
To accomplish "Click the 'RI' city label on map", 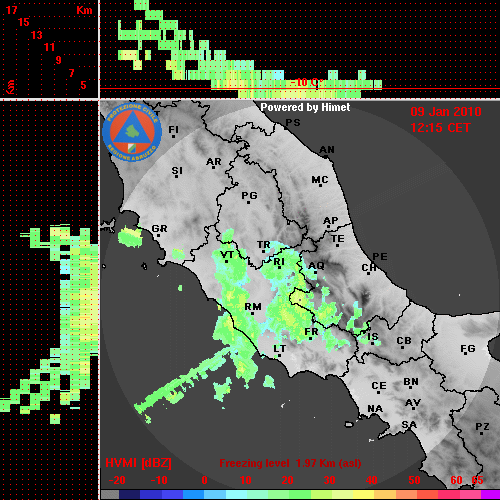I will coord(279,262).
